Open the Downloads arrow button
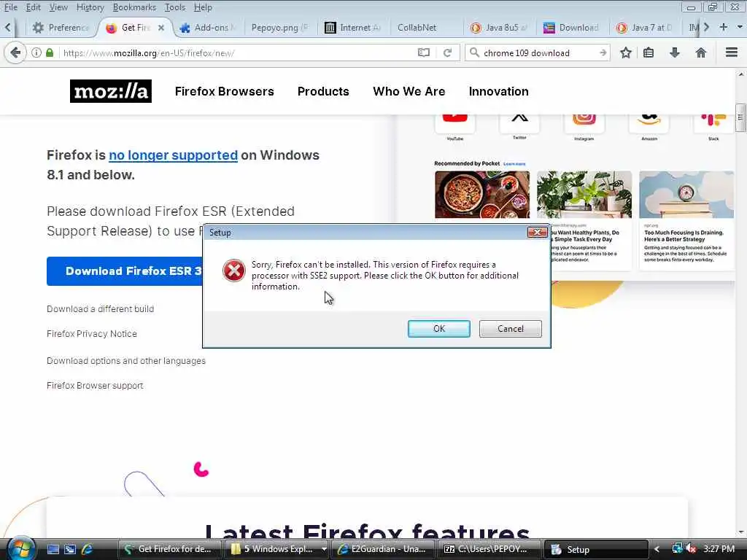 pyautogui.click(x=675, y=52)
